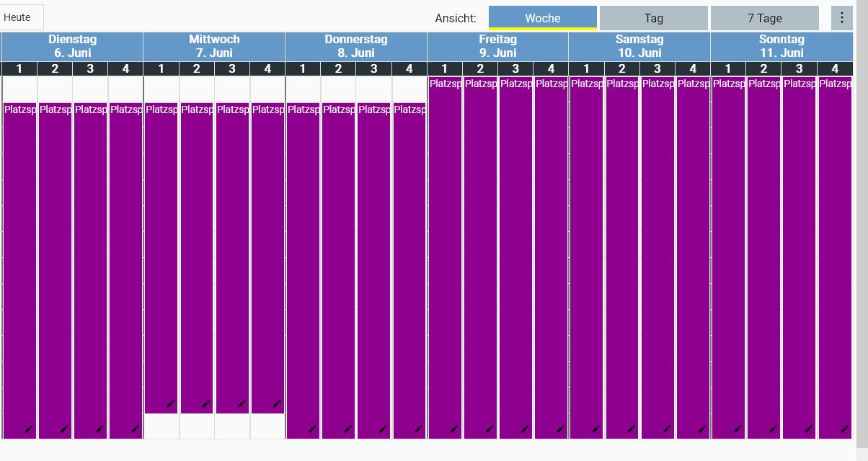
Task: Edit Freitag court 1 booking via pencil icon
Action: click(x=455, y=429)
